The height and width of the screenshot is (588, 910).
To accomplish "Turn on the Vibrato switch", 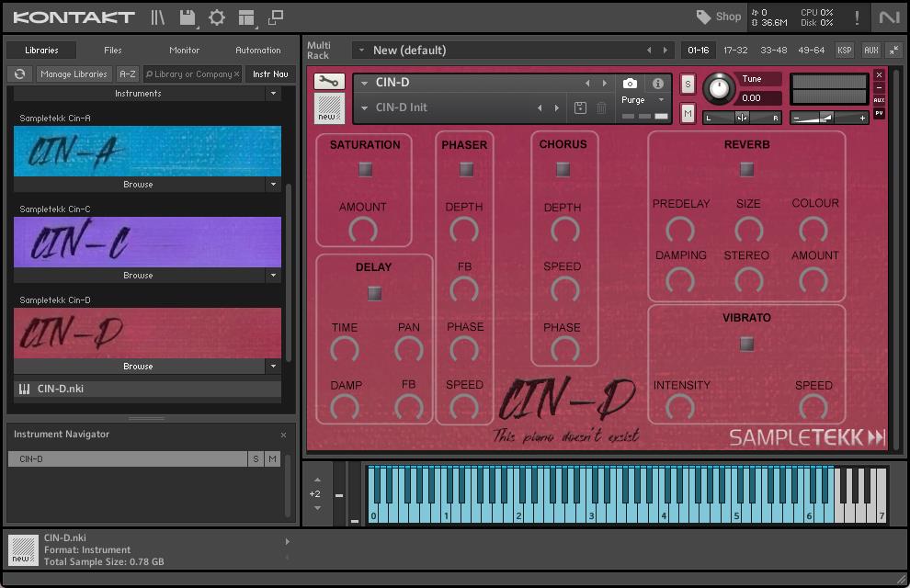I will 746,344.
